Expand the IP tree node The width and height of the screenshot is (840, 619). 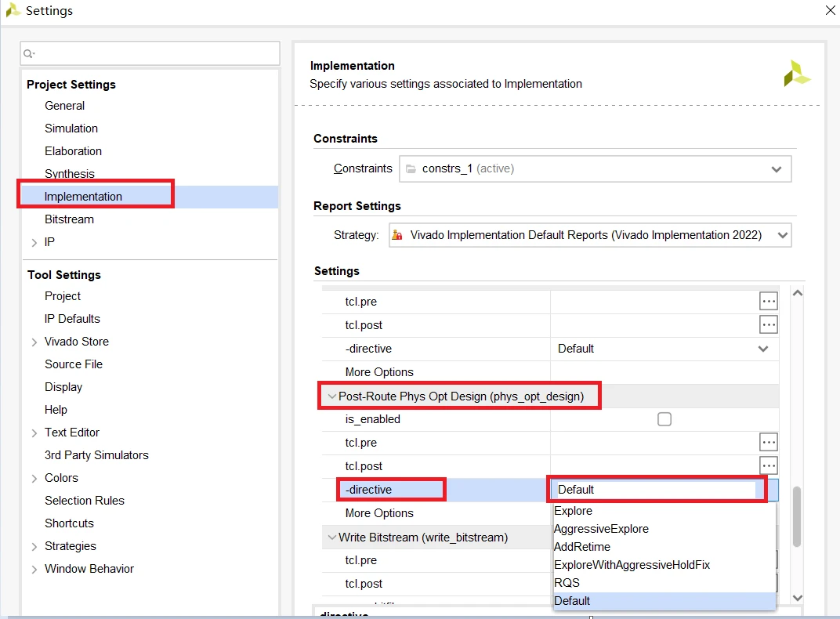pos(34,243)
